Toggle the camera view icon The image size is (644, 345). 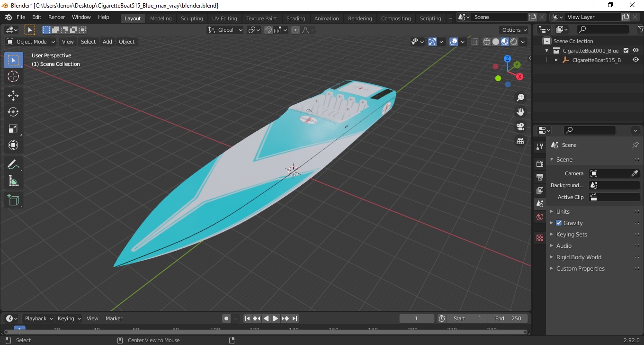pyautogui.click(x=520, y=127)
